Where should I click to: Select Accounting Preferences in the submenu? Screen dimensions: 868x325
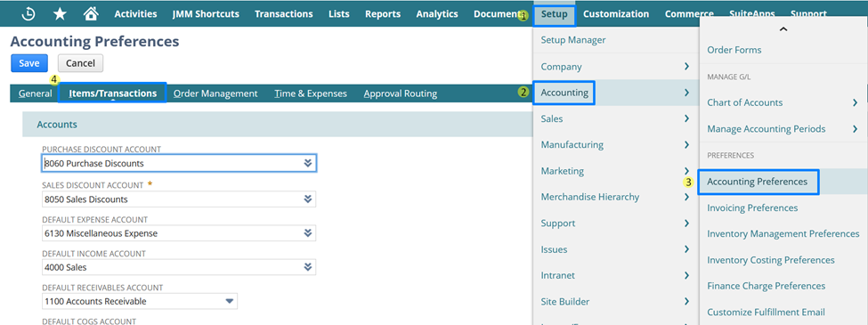758,182
